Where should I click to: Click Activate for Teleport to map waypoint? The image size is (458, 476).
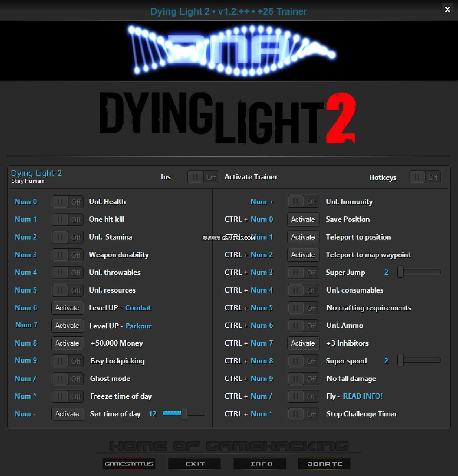click(x=303, y=255)
